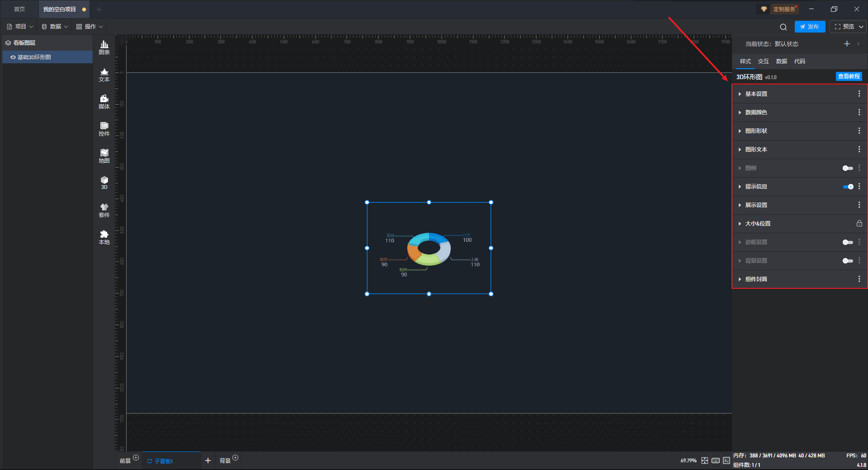The height and width of the screenshot is (470, 868).
Task: Enable the 图例 legend toggle
Action: tap(848, 168)
